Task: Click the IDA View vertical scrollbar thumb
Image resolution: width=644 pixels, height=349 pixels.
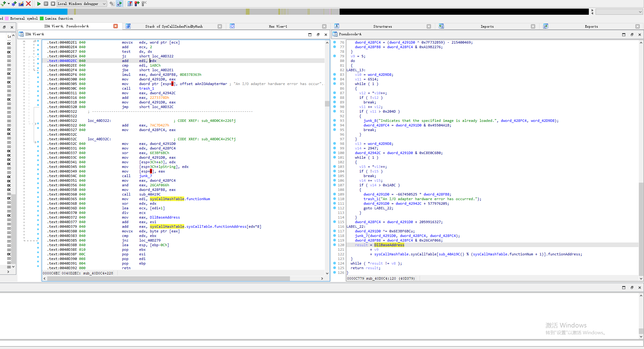Action: (327, 103)
